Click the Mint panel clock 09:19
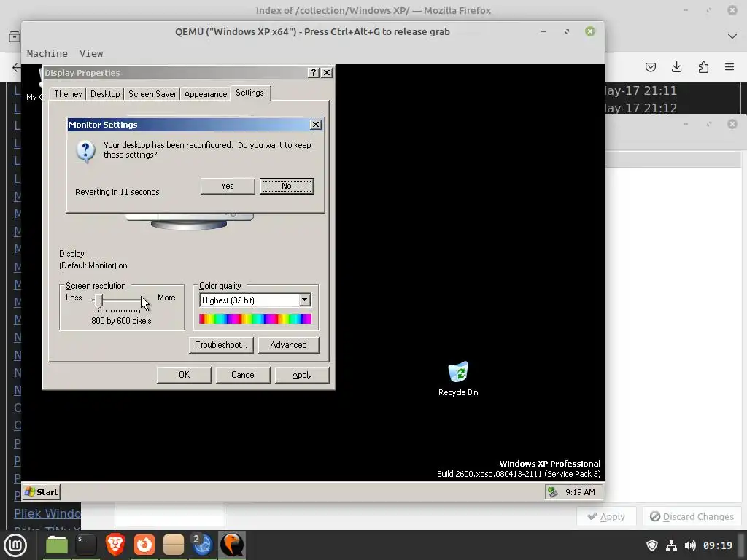The height and width of the screenshot is (560, 747). tap(718, 545)
